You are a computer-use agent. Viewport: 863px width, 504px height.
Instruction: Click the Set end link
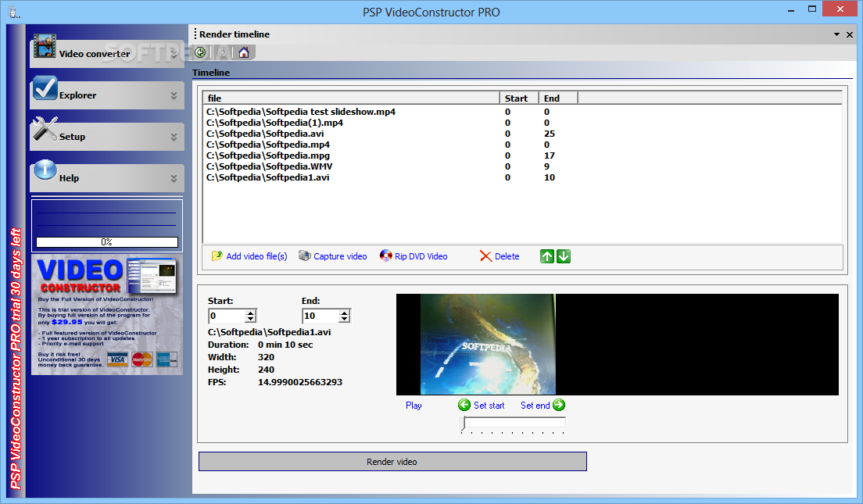point(535,406)
